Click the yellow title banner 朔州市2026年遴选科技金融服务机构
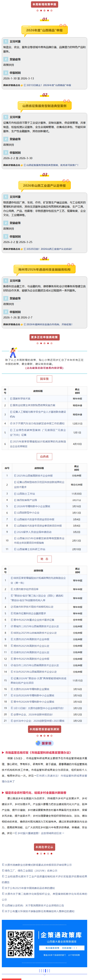Screen dimensions: 90x980 pos(45,269)
